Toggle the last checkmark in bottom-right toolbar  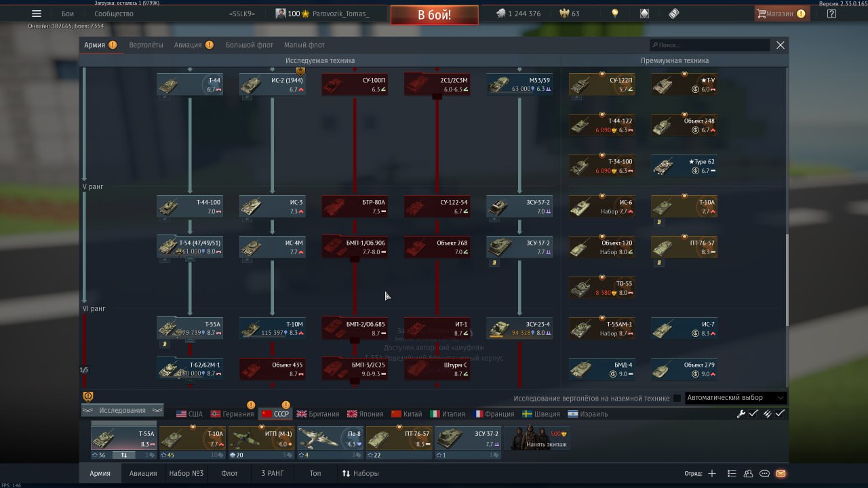pyautogui.click(x=781, y=413)
